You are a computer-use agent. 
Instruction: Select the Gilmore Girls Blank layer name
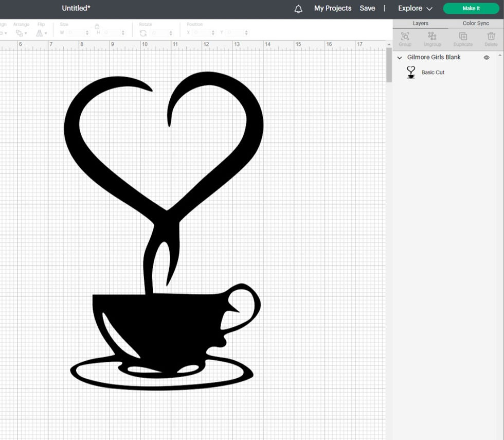[x=434, y=57]
